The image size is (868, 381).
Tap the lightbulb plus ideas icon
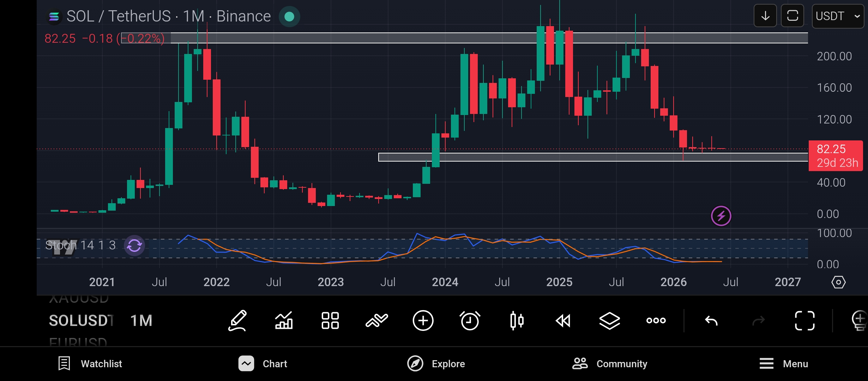pyautogui.click(x=860, y=321)
